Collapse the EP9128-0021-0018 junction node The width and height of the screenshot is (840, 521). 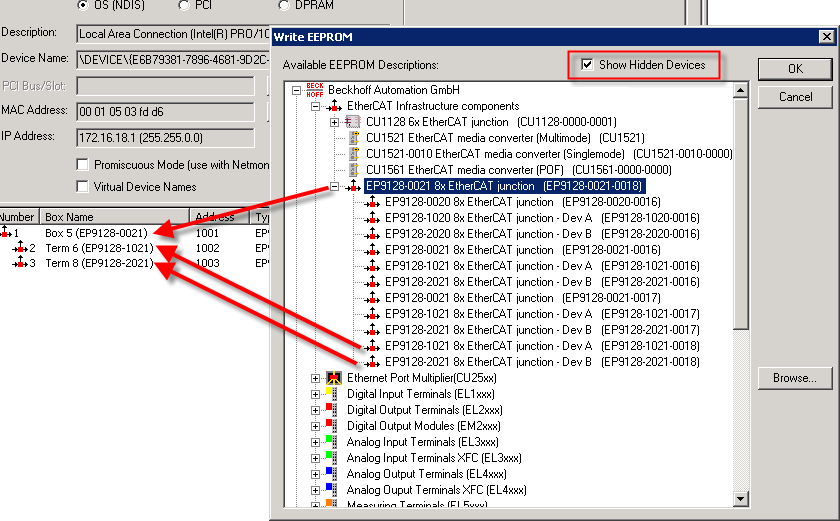click(335, 187)
